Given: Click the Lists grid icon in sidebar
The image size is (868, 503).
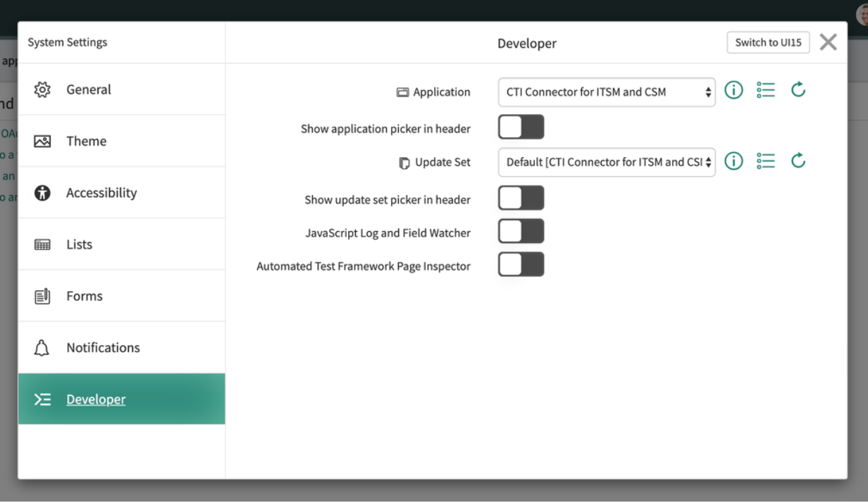Looking at the screenshot, I should (x=42, y=244).
